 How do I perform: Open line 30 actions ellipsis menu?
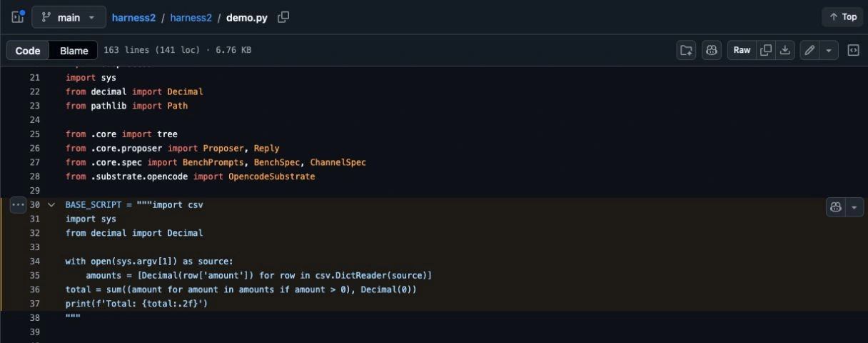[19, 205]
